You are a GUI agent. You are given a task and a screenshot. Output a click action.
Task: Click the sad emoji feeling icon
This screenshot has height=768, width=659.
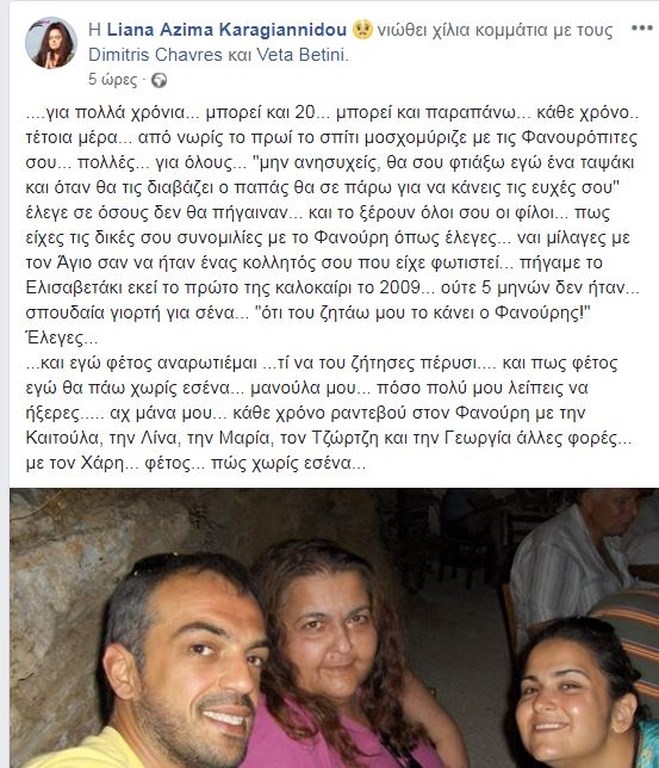[x=362, y=30]
